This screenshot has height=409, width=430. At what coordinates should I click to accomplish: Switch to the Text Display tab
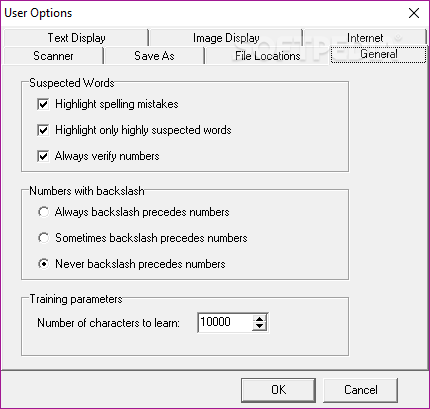click(x=76, y=38)
